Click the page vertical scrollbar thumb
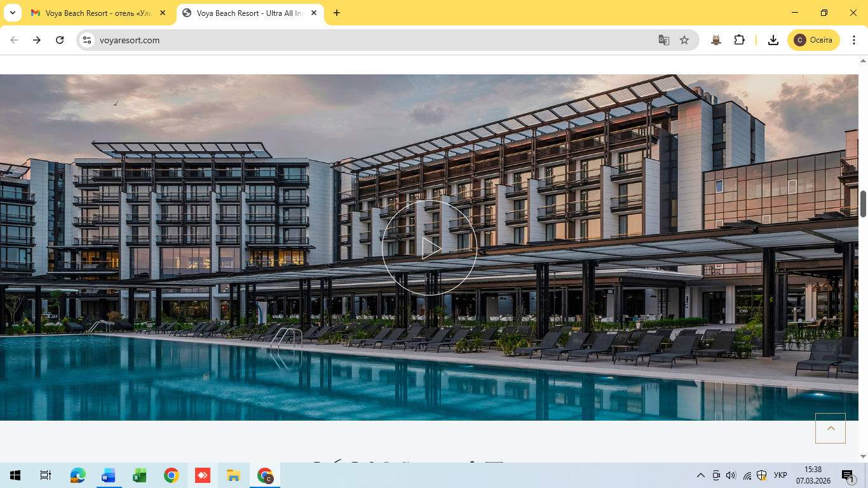The height and width of the screenshot is (488, 868). point(864,203)
